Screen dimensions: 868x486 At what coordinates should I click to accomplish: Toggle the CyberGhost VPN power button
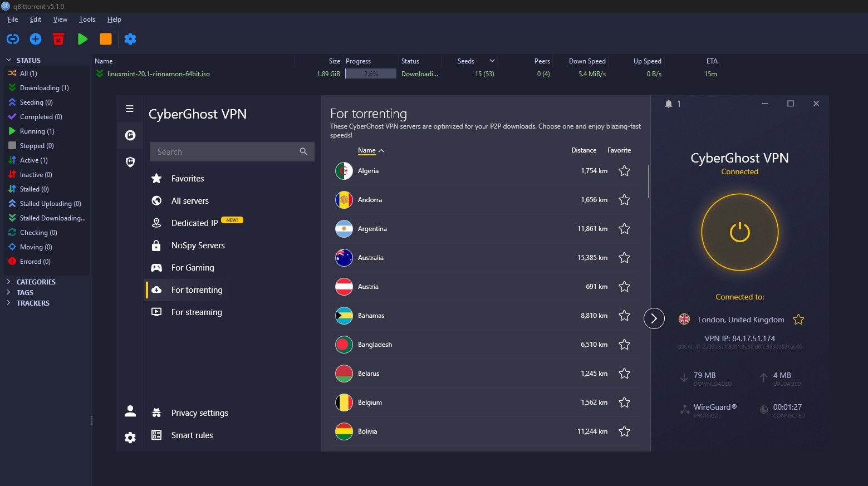tap(740, 232)
